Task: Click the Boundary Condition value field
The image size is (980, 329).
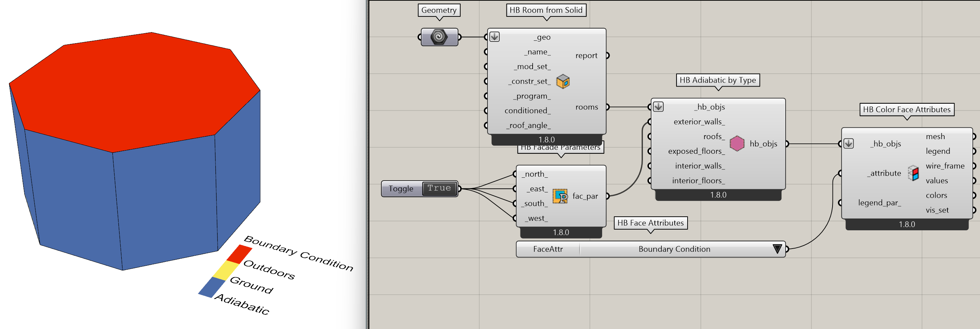Action: pos(674,249)
